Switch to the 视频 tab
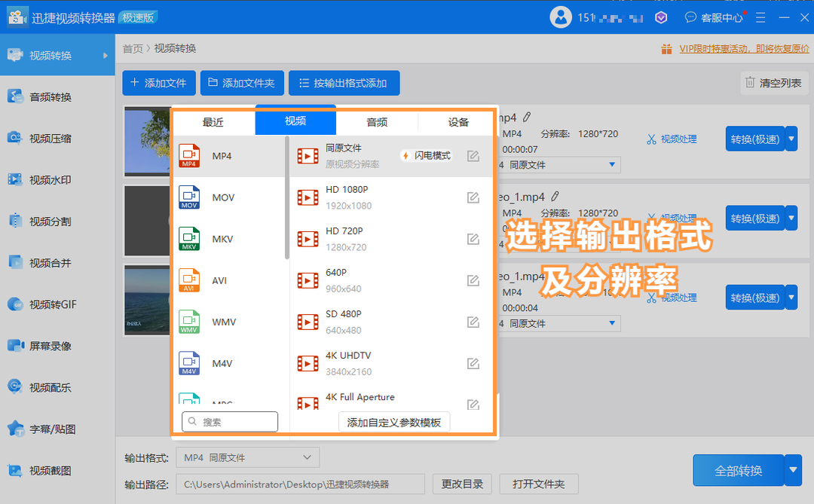This screenshot has height=504, width=814. point(295,121)
